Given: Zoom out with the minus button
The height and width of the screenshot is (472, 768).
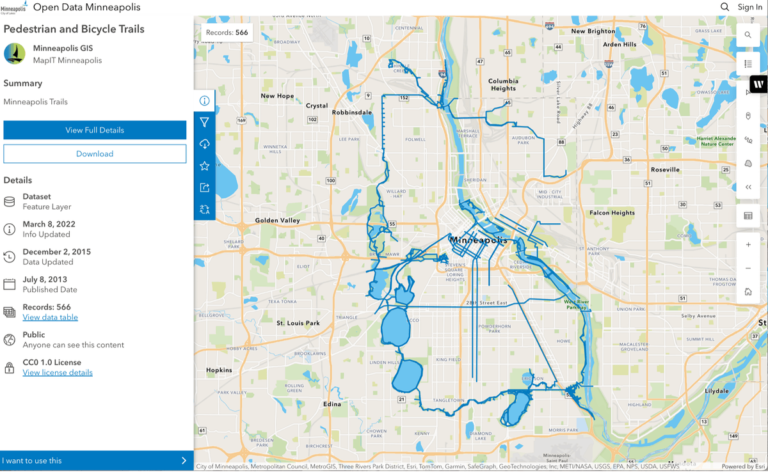Looking at the screenshot, I should (x=748, y=268).
